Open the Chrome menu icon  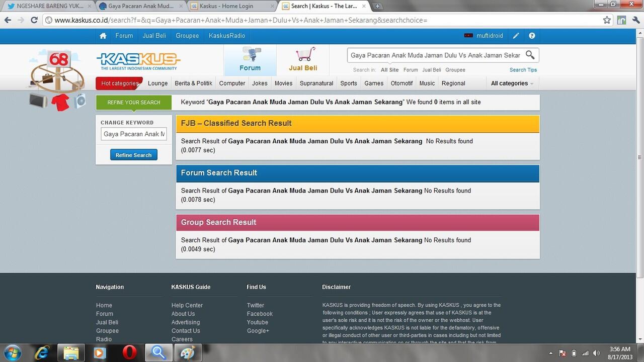coord(636,20)
